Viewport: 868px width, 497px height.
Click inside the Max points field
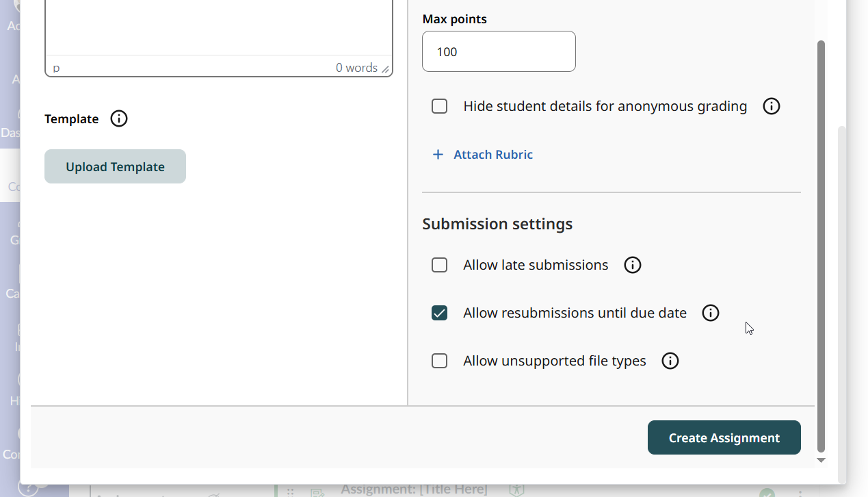point(499,51)
